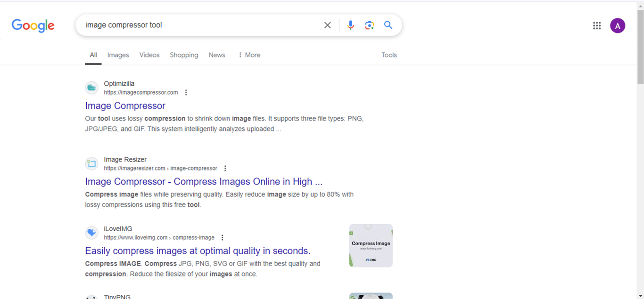Click the imageresizer.com image-compressor URL

[x=160, y=168]
